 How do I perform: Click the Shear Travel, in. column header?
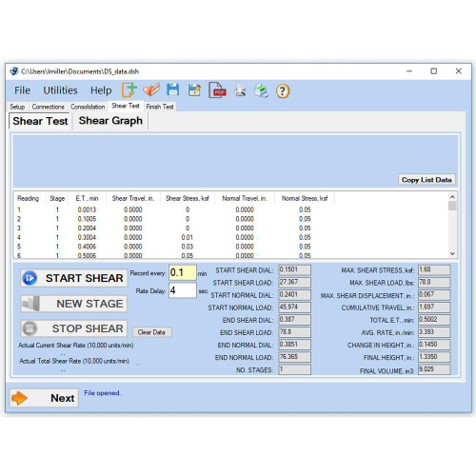pyautogui.click(x=133, y=198)
